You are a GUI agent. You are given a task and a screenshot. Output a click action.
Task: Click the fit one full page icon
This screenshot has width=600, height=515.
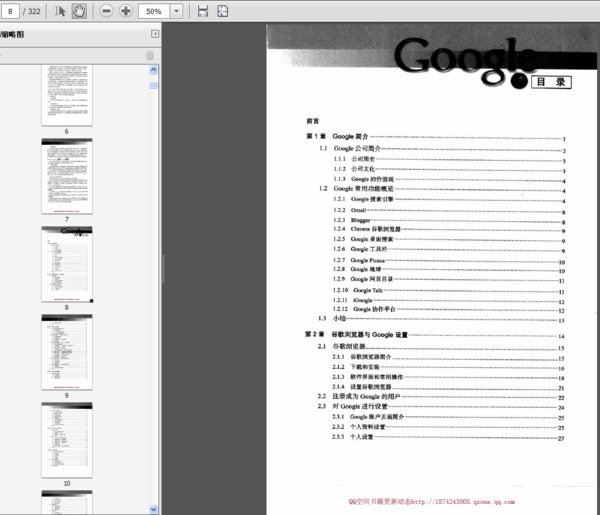pyautogui.click(x=223, y=11)
